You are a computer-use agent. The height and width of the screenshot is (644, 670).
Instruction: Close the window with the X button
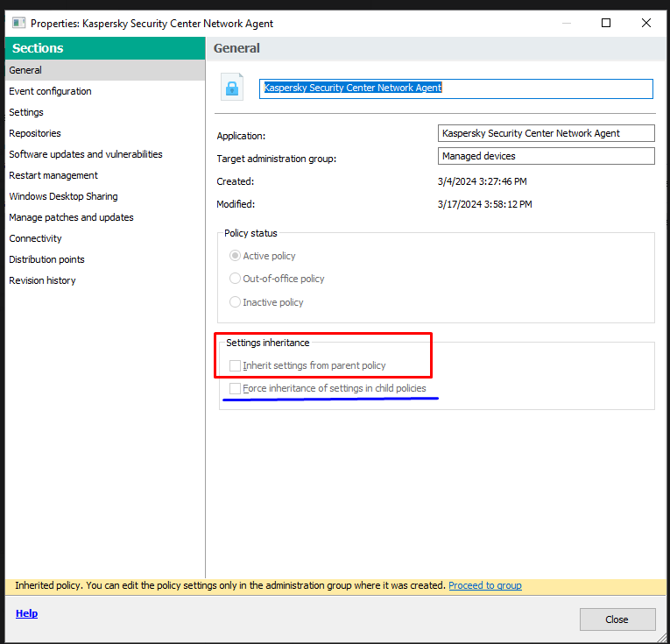[x=646, y=23]
